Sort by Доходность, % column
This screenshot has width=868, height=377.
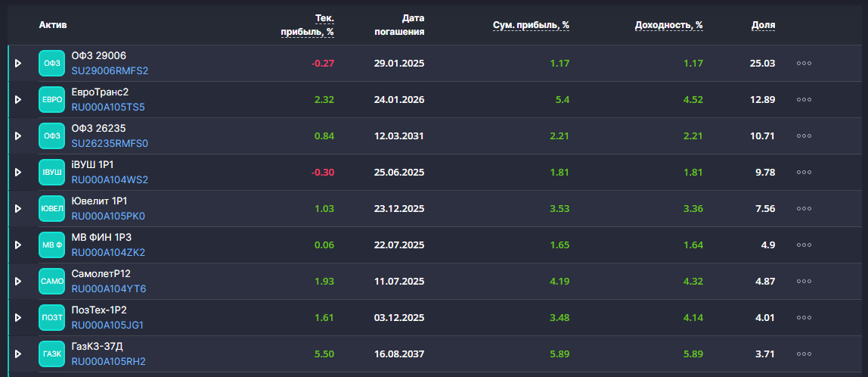(x=669, y=25)
